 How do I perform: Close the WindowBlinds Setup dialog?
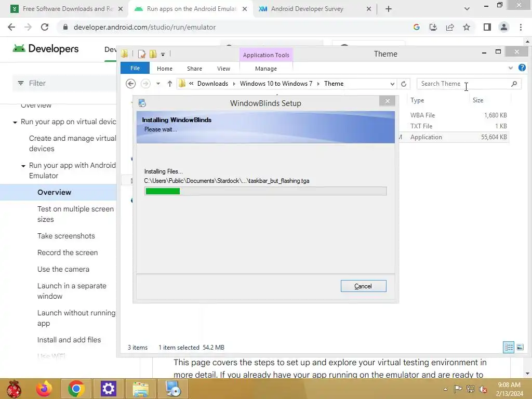(387, 101)
